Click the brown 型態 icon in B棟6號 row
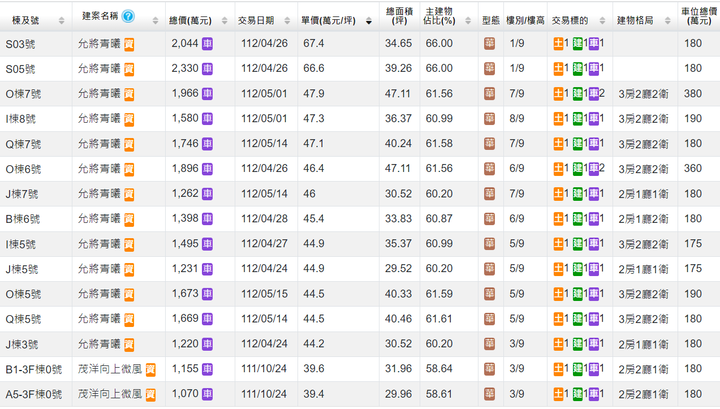 click(489, 219)
